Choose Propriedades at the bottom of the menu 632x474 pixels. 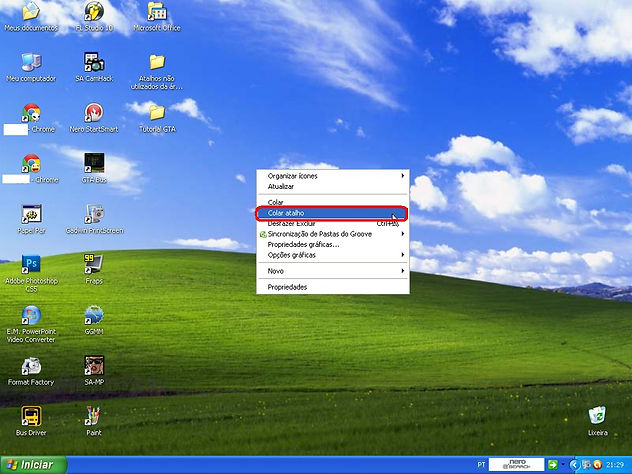pos(333,287)
